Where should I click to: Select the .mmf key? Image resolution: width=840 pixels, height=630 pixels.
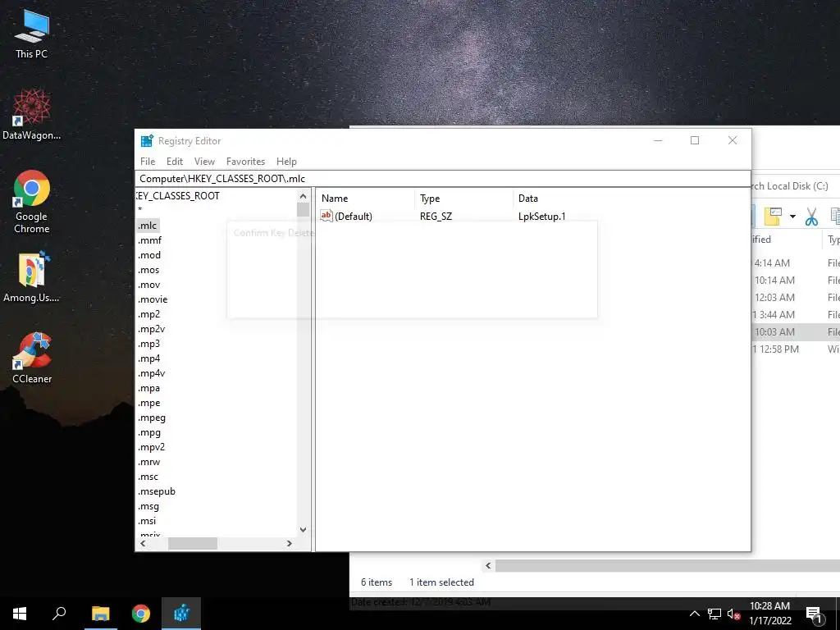149,240
